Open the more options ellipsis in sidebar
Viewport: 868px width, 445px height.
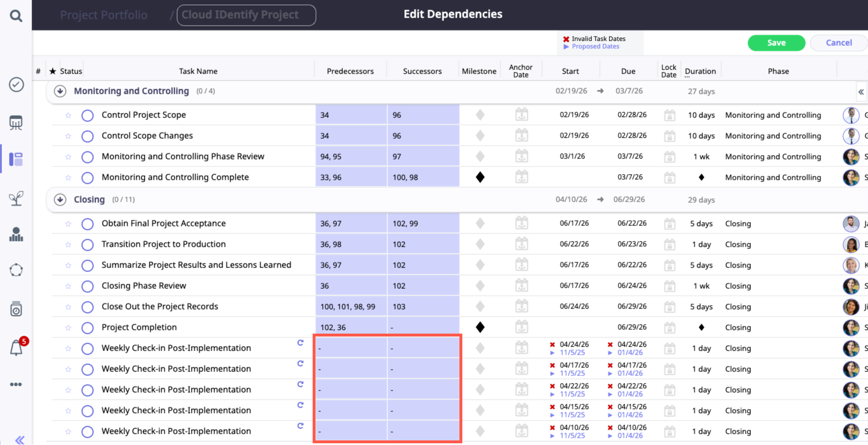16,384
